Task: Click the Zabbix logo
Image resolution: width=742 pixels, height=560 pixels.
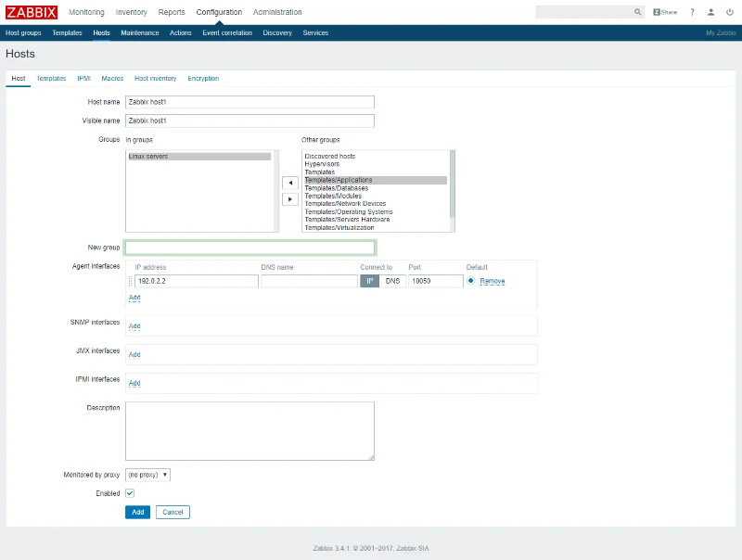Action: point(32,12)
